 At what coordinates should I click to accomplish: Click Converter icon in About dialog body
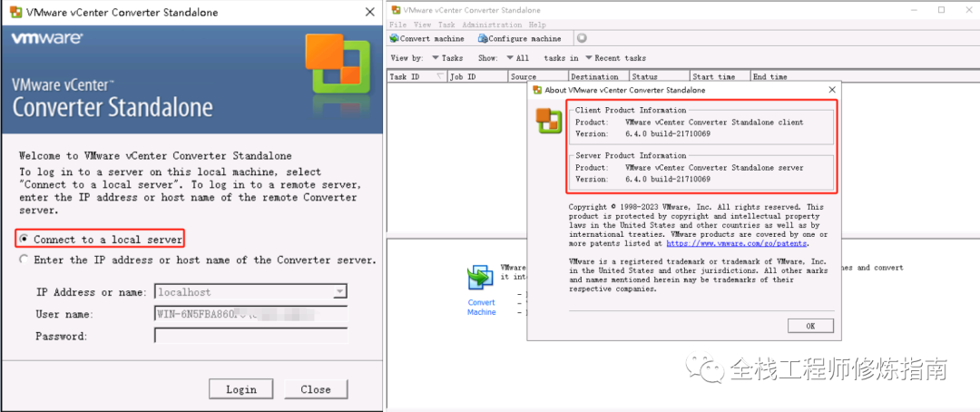coord(549,121)
